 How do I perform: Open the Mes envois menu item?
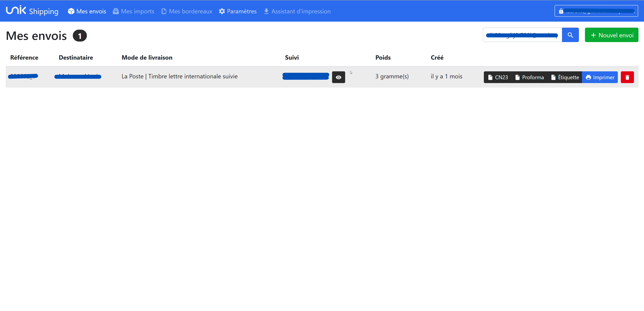pyautogui.click(x=87, y=11)
